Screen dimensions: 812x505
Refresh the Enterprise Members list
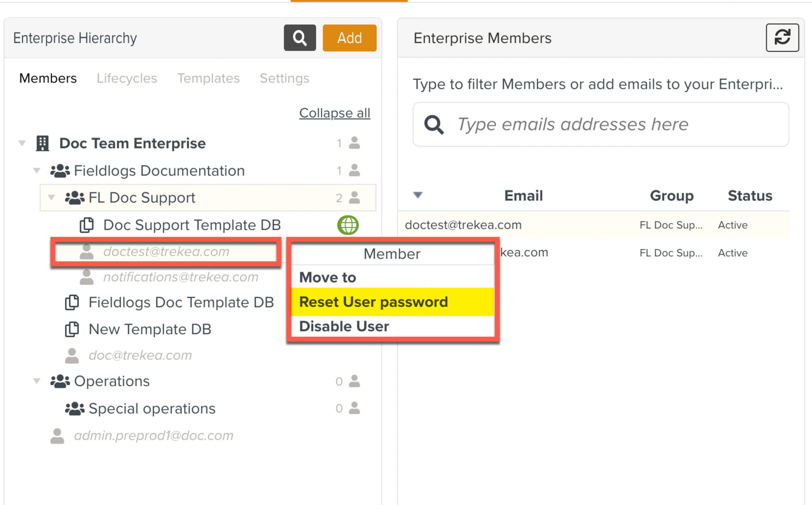point(782,37)
